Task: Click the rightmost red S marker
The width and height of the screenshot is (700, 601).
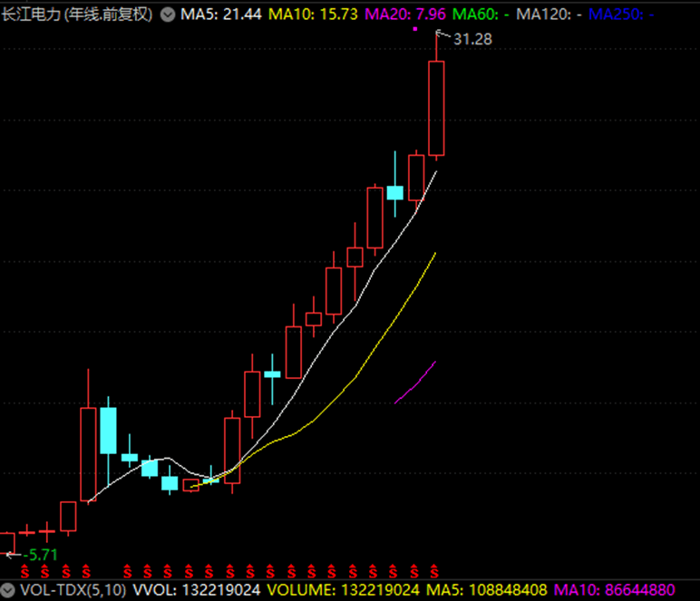Action: tap(435, 570)
